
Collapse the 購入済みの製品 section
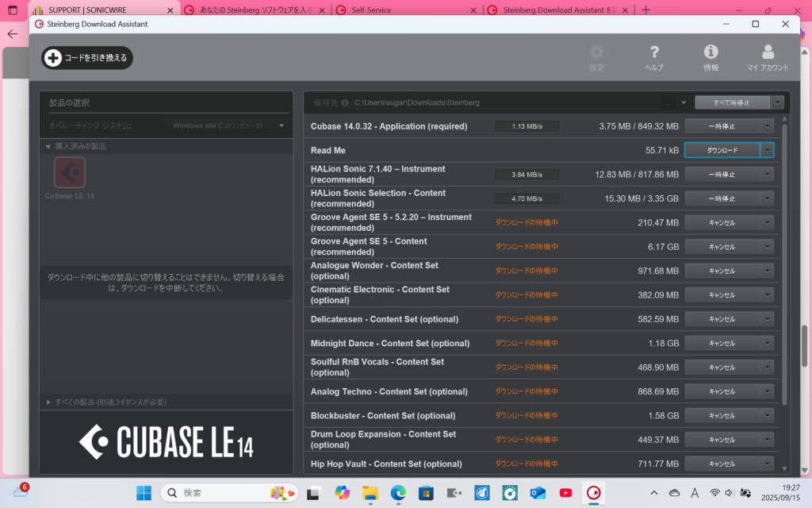click(x=48, y=146)
